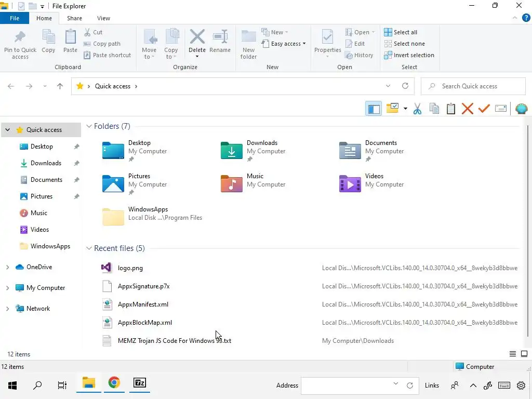This screenshot has width=532, height=399.
Task: Click the Search Quick access box
Action: click(473, 86)
